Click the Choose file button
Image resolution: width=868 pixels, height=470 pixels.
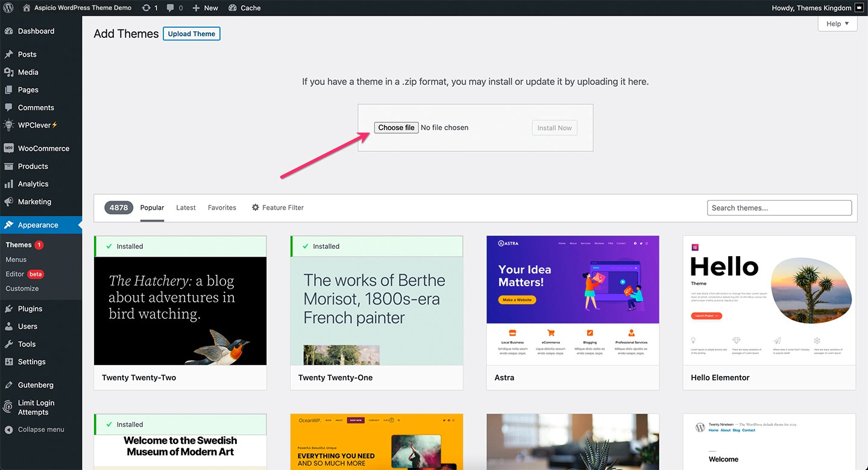pyautogui.click(x=396, y=127)
